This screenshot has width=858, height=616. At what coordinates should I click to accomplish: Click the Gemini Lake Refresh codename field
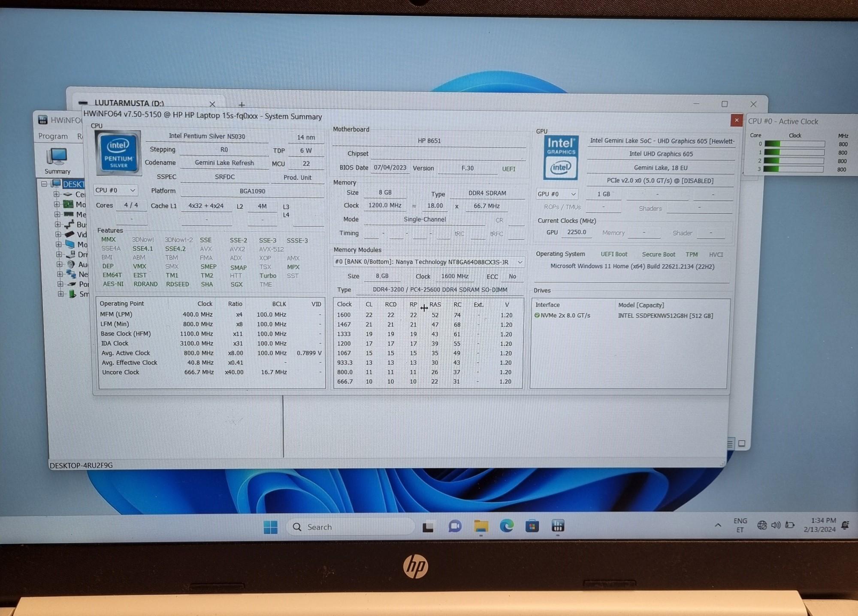(224, 163)
